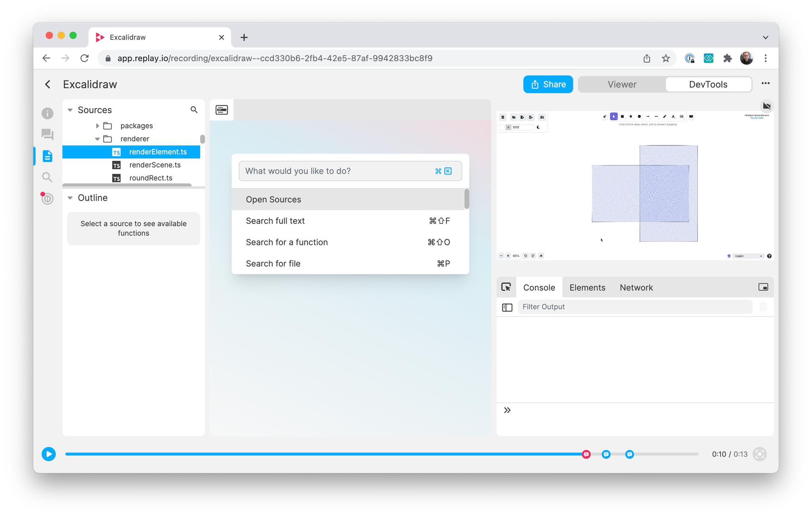Open tab search dropdown arrow

coord(766,37)
